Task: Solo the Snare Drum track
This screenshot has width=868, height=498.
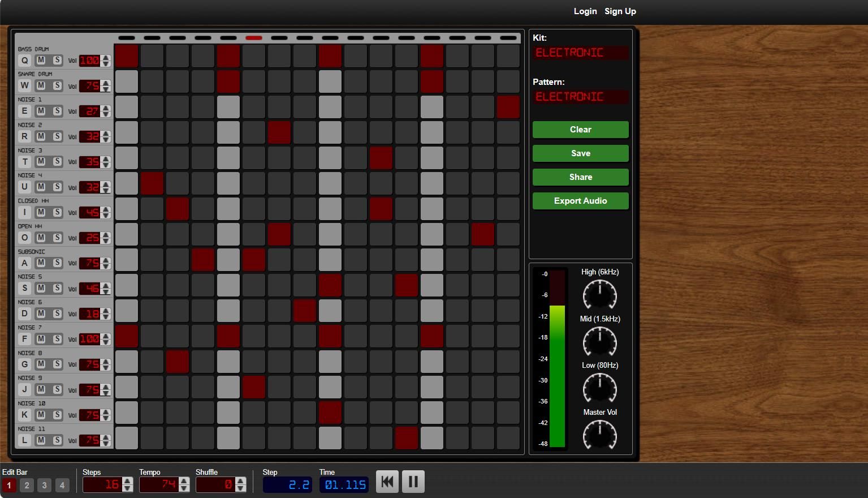Action: 57,85
